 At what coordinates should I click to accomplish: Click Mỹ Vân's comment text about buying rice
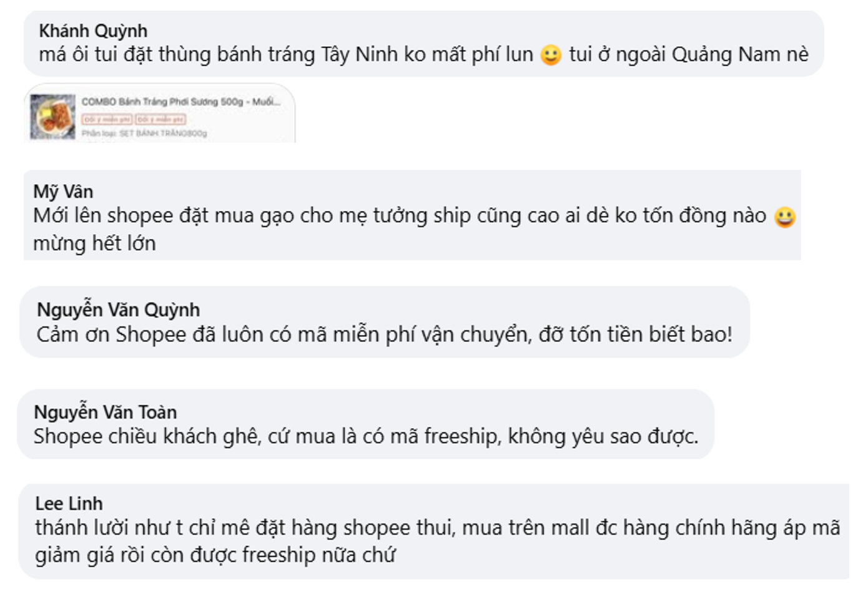click(x=400, y=216)
